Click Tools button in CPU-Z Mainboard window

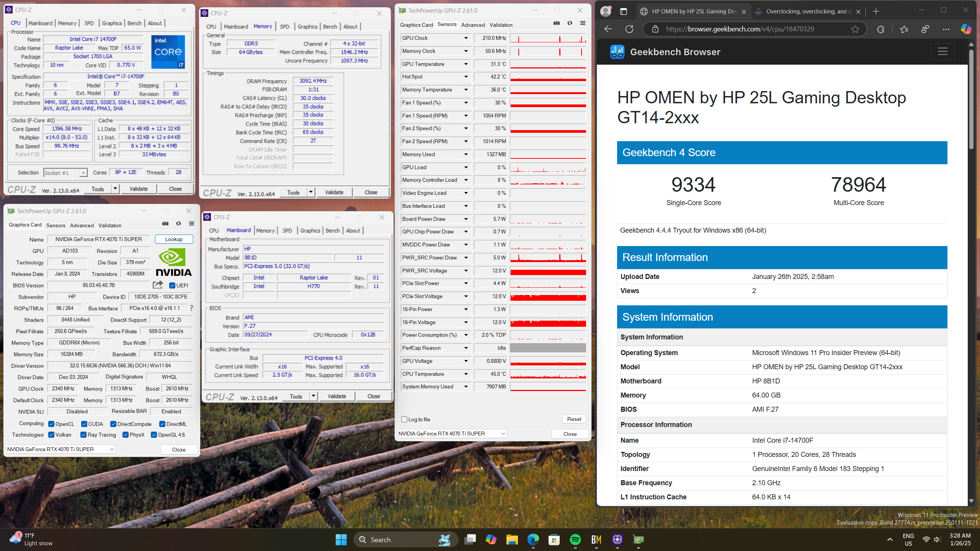pos(296,396)
